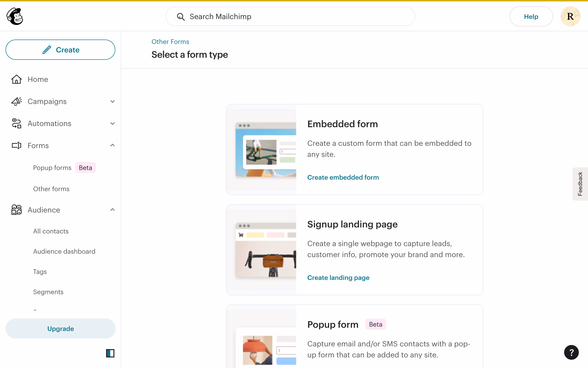Viewport: 588px width, 368px height.
Task: Click the Help button
Action: 531,16
